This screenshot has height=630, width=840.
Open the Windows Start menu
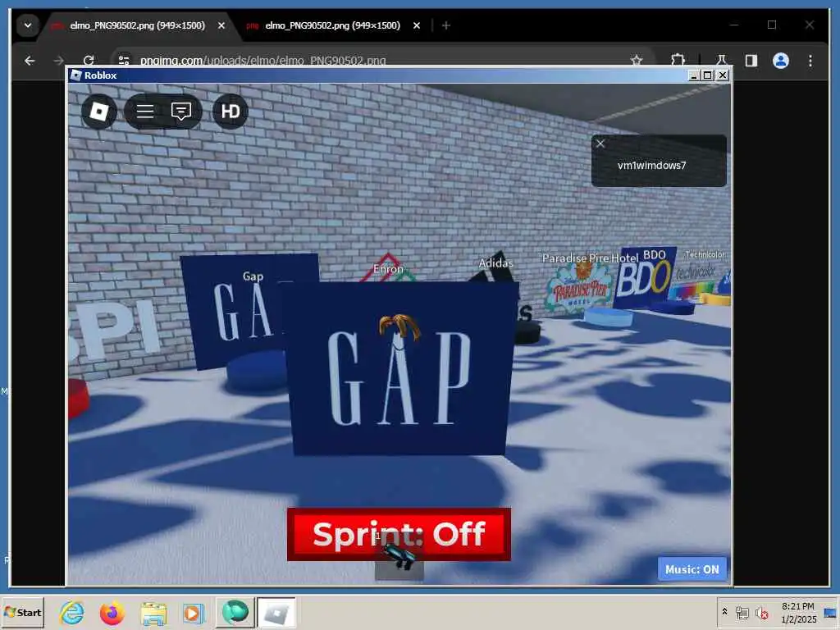click(x=22, y=612)
